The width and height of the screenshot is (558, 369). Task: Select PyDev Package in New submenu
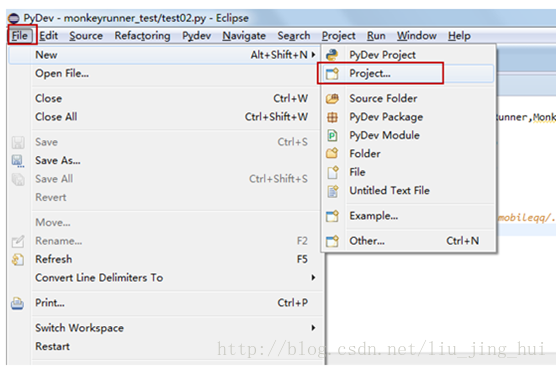408,117
